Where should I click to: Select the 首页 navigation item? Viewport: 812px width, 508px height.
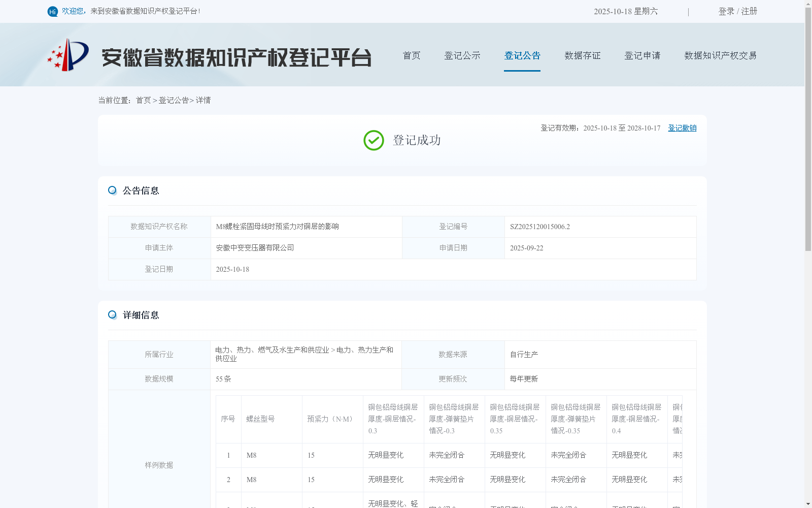pos(411,55)
